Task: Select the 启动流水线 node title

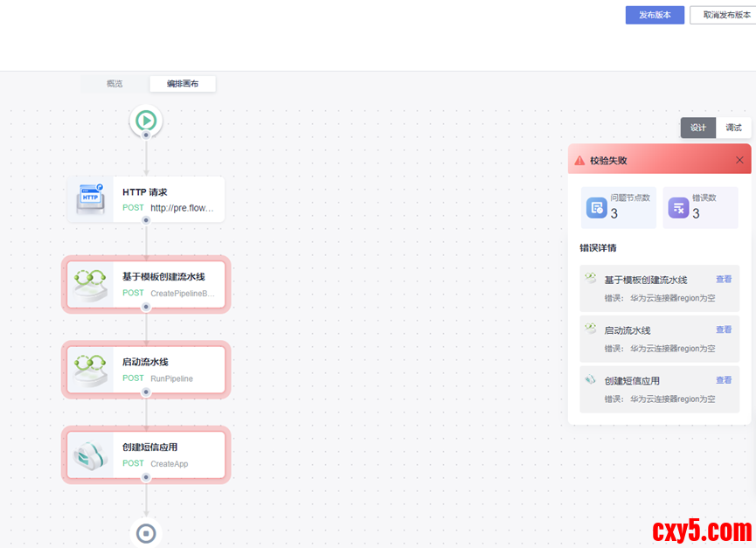Action: coord(145,362)
